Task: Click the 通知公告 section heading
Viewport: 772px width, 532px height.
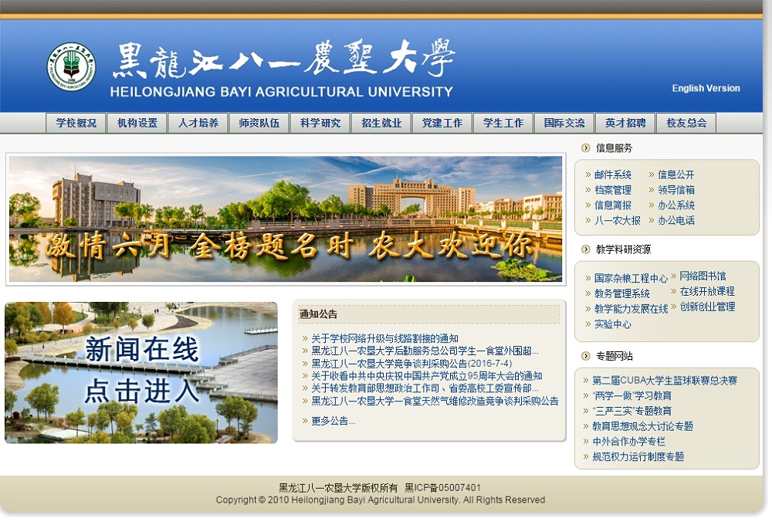Action: 319,314
